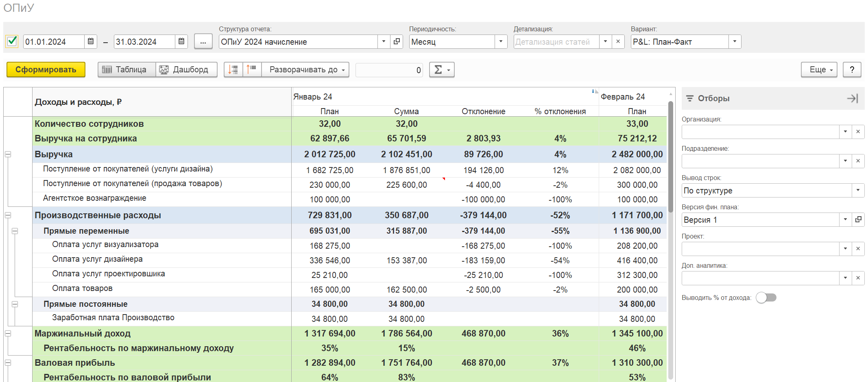The height and width of the screenshot is (382, 868).
Task: Switch to the Таблица view
Action: pyautogui.click(x=127, y=69)
